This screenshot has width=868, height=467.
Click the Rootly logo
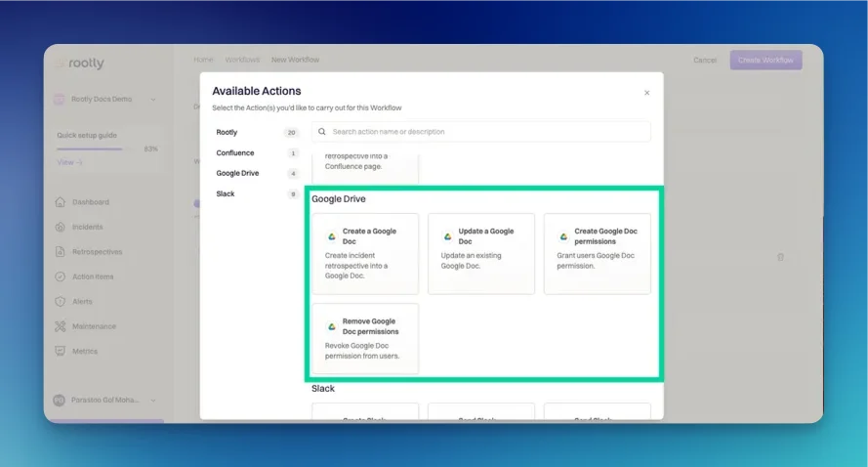80,64
